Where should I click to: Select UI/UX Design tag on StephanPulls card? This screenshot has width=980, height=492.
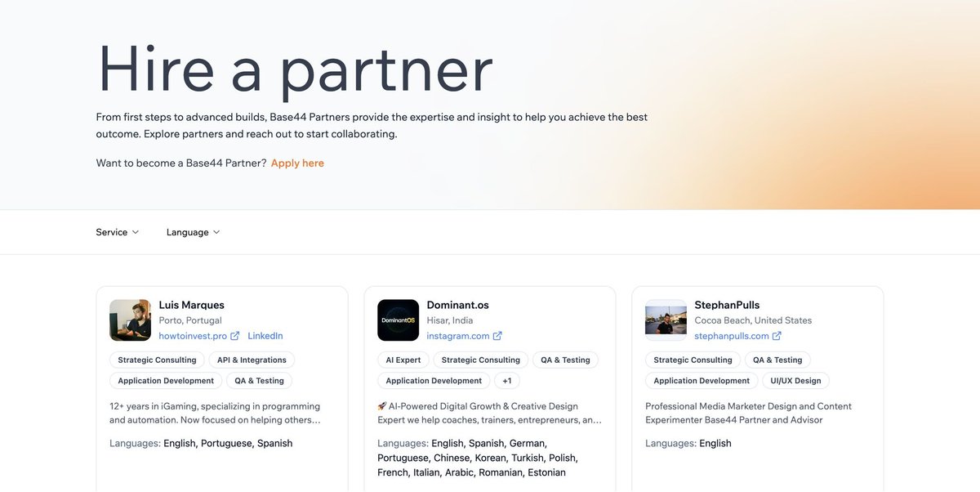(x=796, y=381)
